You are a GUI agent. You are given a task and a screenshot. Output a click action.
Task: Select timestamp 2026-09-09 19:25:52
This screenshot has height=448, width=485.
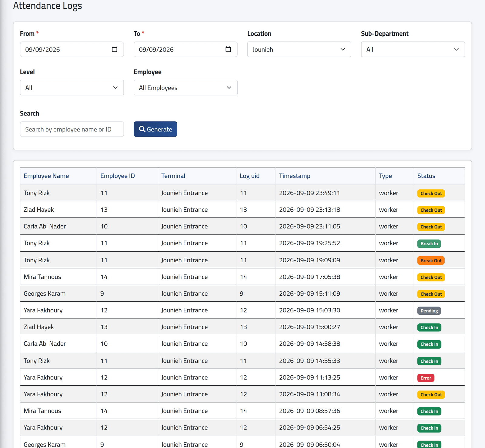click(x=309, y=243)
